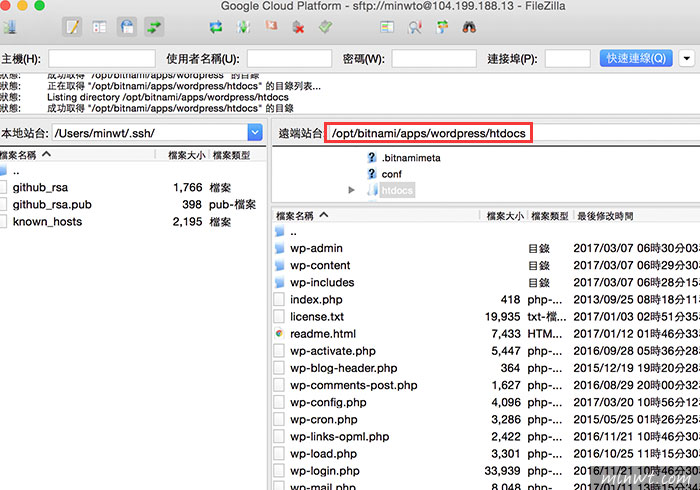Click the remote site path field /opt/bitnami/apps/wordpress/htdocs
The width and height of the screenshot is (700, 490).
pos(428,133)
